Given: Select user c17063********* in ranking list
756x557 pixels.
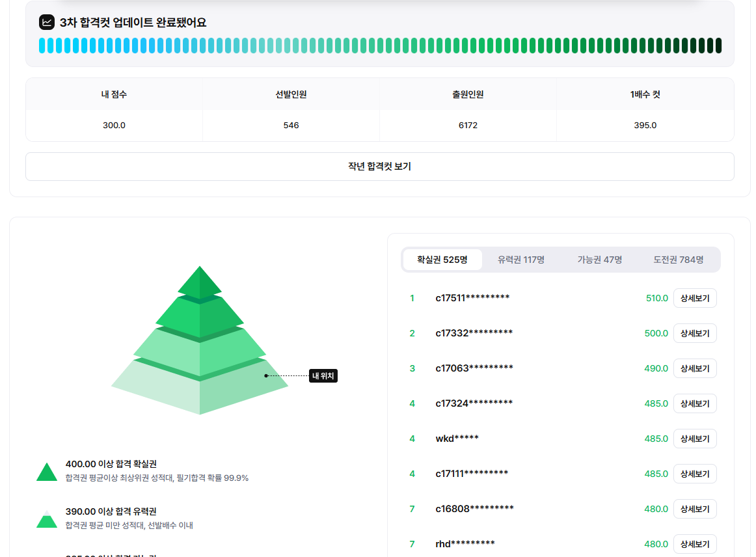Looking at the screenshot, I should 474,368.
